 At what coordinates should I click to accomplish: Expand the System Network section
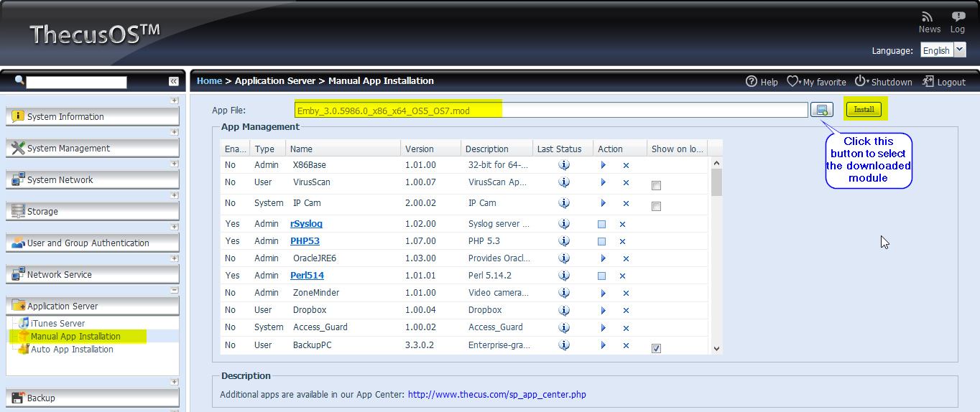pyautogui.click(x=175, y=164)
